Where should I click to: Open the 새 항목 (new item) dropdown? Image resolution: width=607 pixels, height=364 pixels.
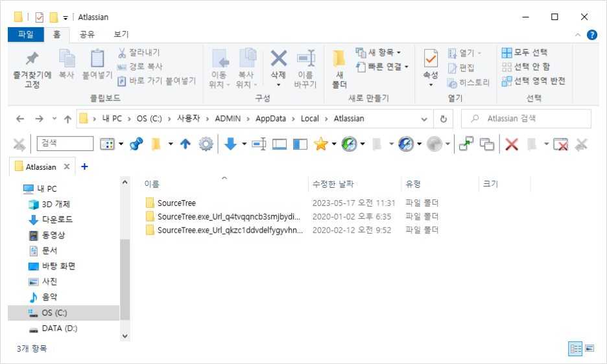pos(378,52)
